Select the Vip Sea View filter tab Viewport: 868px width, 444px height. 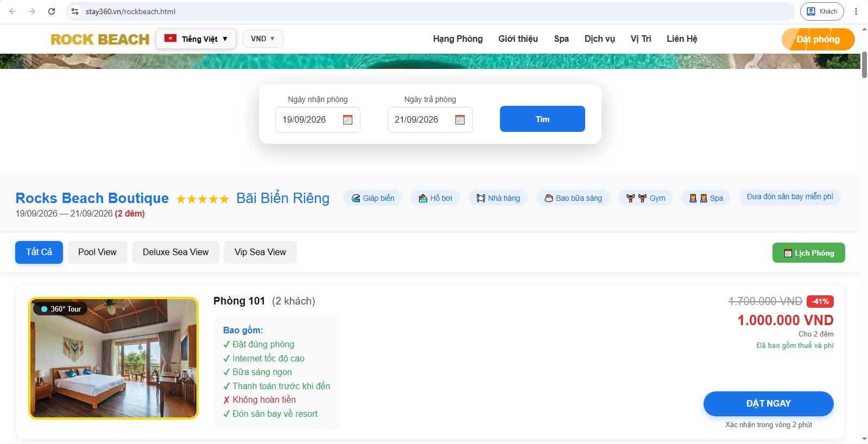(x=260, y=252)
